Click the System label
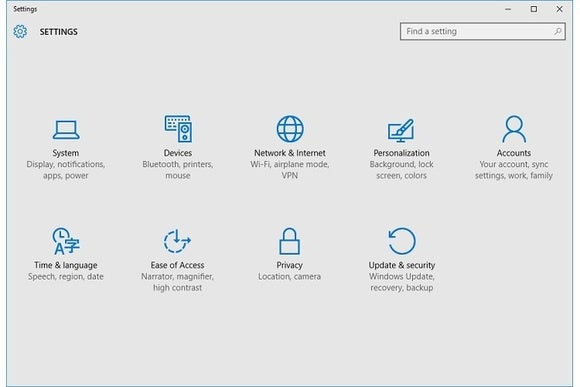580x387 pixels. (65, 153)
